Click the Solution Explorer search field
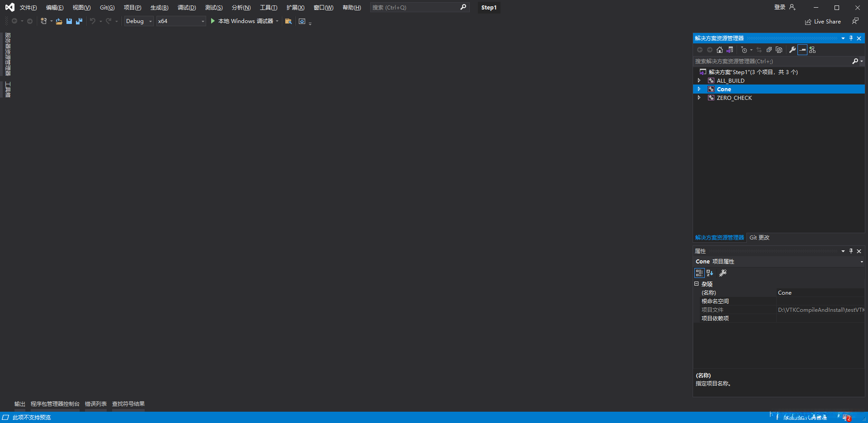 coord(773,61)
